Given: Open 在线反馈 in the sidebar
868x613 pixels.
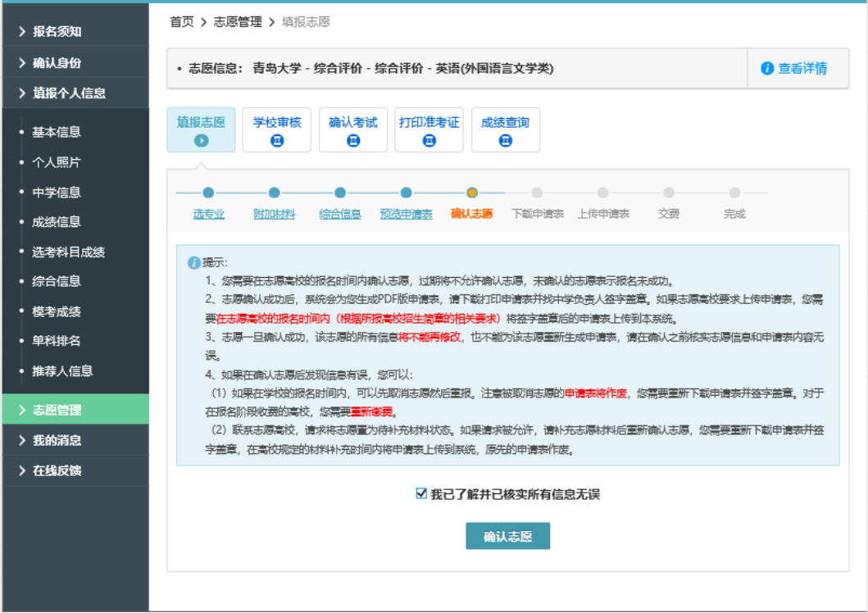Looking at the screenshot, I should 57,471.
